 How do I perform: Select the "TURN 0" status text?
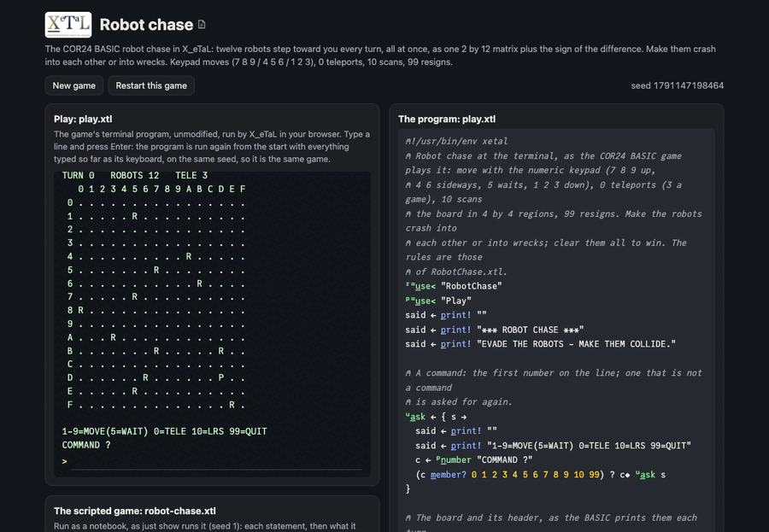(x=78, y=176)
